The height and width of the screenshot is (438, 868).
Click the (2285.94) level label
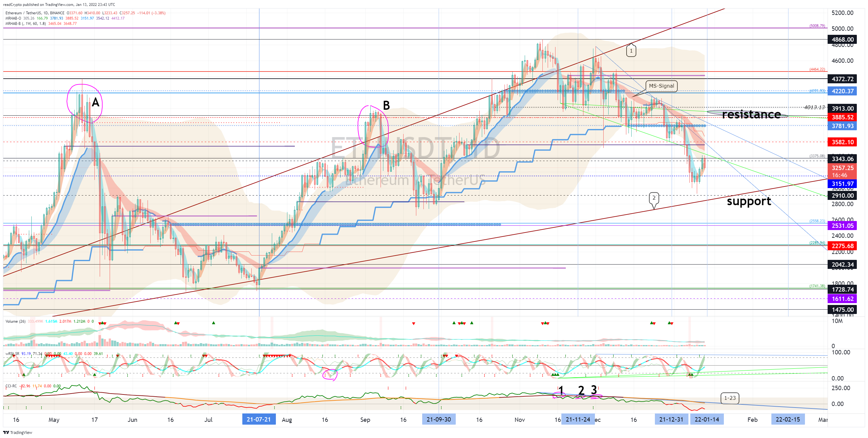(x=817, y=242)
